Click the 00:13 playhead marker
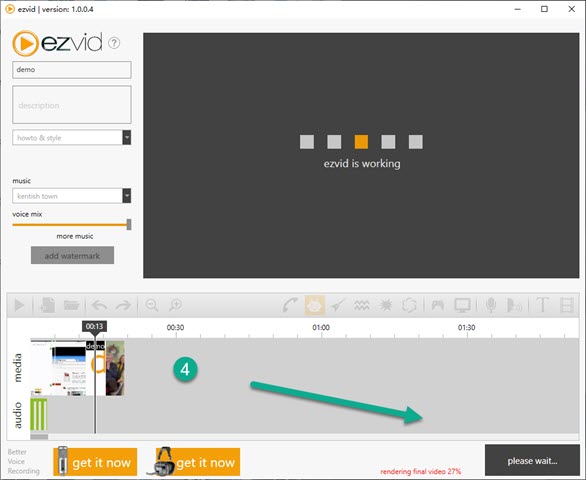 pos(94,326)
